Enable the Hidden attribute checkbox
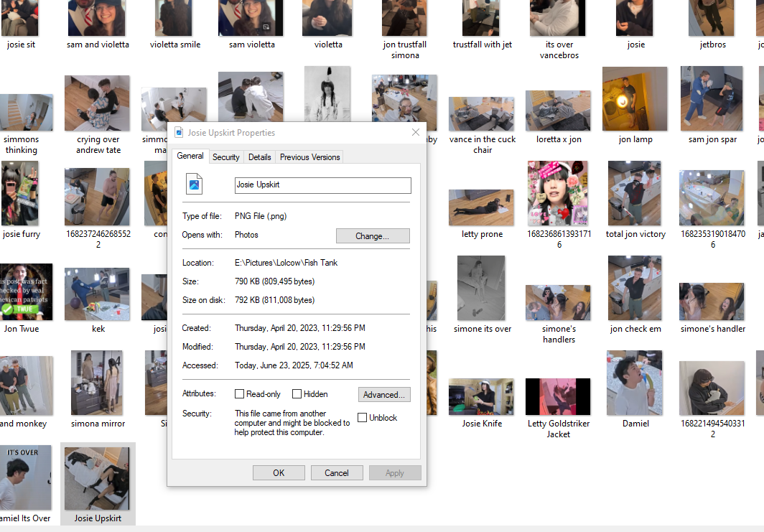This screenshot has height=532, width=764. 297,393
